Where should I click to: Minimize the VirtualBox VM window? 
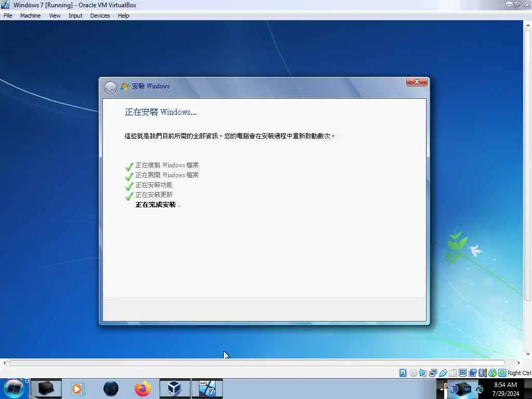[x=509, y=5]
